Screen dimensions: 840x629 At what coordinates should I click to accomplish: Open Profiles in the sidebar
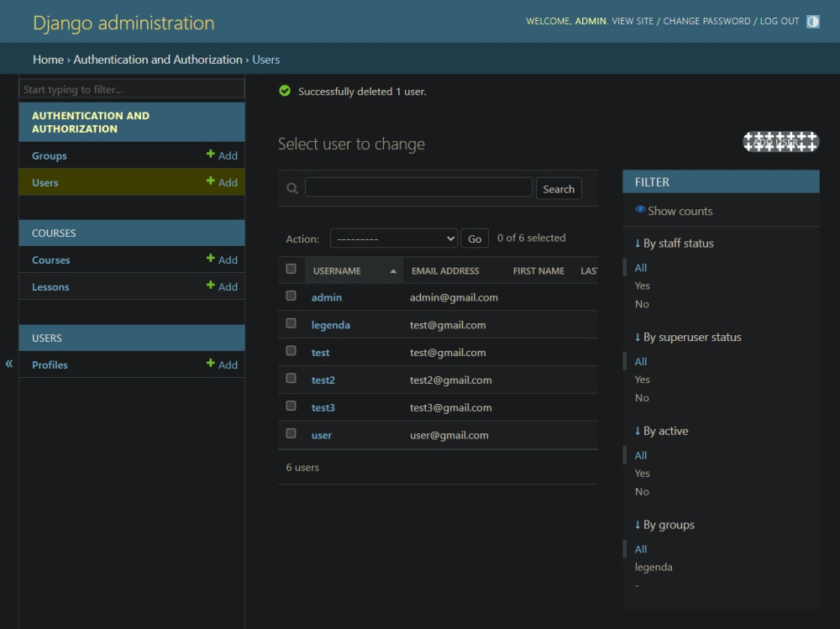[50, 364]
